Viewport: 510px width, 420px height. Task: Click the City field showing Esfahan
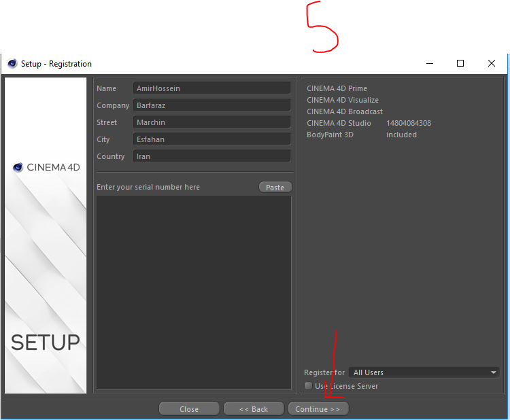[x=211, y=139]
